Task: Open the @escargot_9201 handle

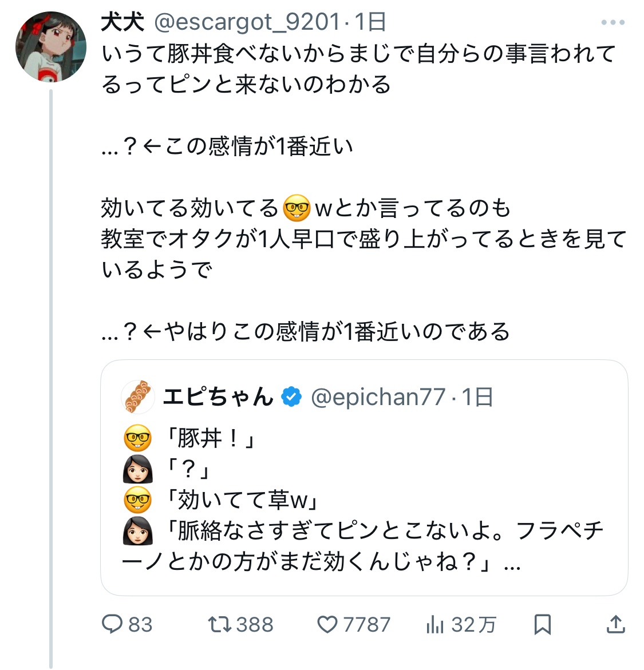Action: tap(247, 22)
